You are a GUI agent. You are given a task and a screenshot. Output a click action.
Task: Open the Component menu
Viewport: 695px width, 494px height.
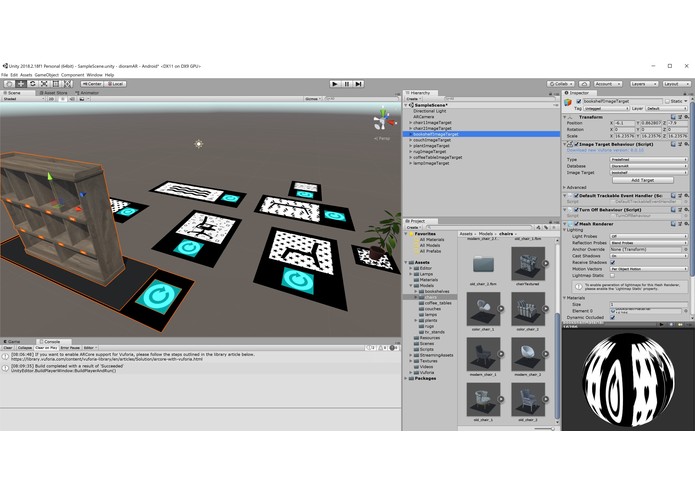tap(73, 75)
